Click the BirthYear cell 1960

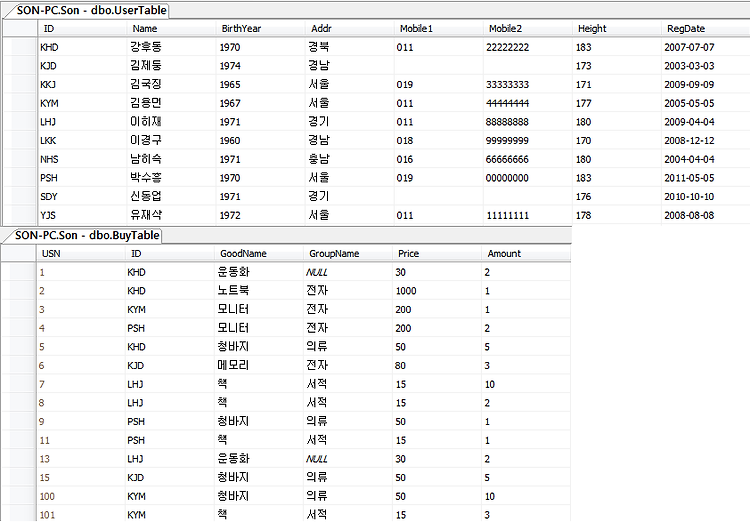[x=260, y=140]
